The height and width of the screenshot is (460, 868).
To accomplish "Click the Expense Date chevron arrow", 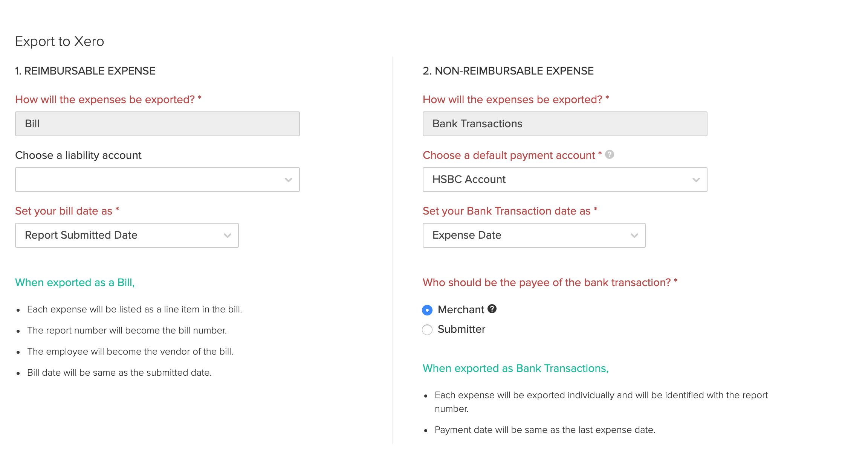I will pyautogui.click(x=634, y=235).
